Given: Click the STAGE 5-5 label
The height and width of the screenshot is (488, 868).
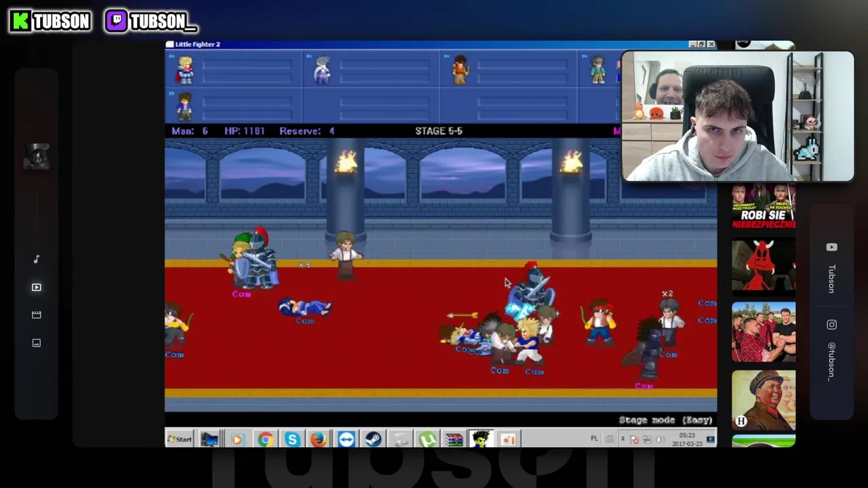Looking at the screenshot, I should point(439,131).
